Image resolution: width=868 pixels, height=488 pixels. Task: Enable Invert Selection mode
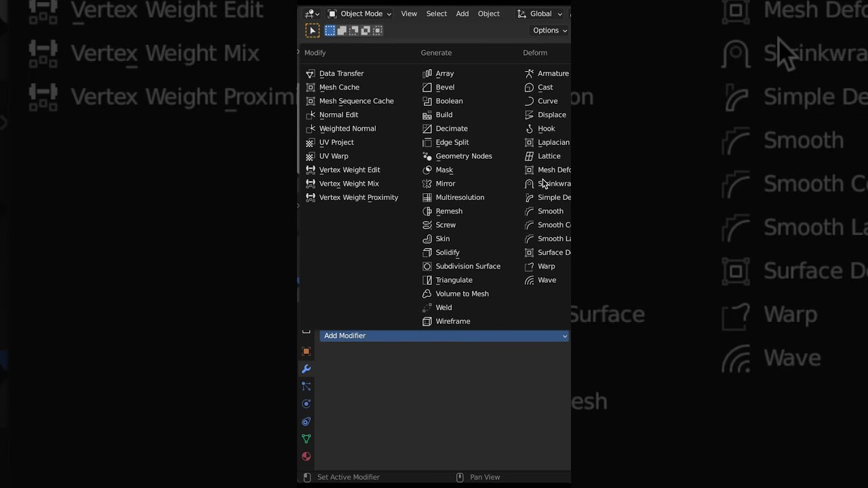coord(366,30)
